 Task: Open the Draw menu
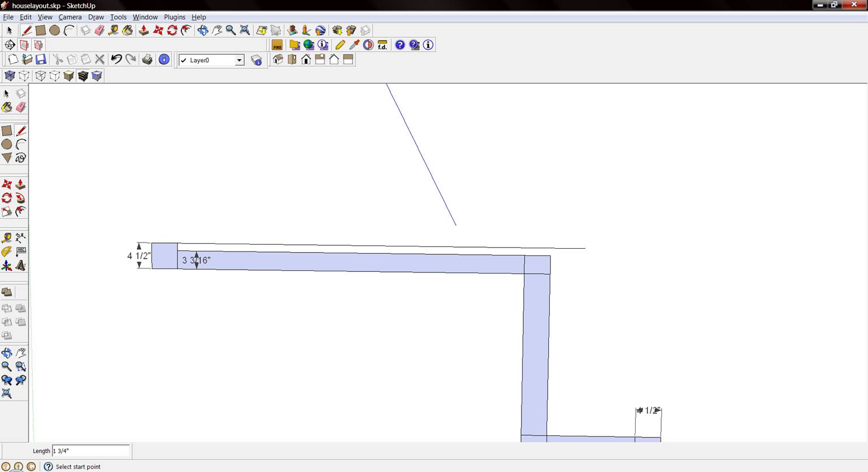[x=96, y=17]
